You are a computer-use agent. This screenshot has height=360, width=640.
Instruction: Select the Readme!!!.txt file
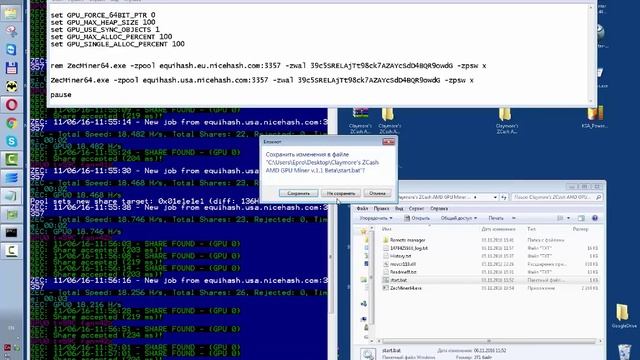tap(403, 272)
